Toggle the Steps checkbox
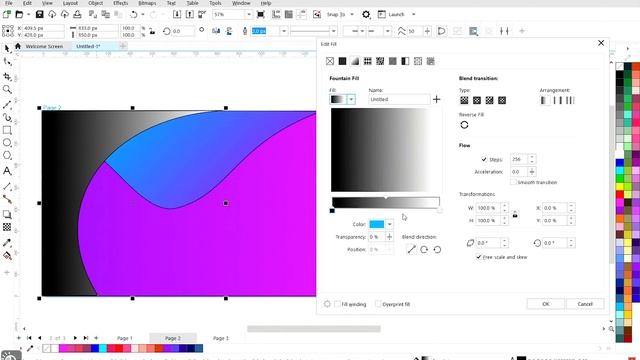Screen dimensions: 640x360 pyautogui.click(x=484, y=159)
